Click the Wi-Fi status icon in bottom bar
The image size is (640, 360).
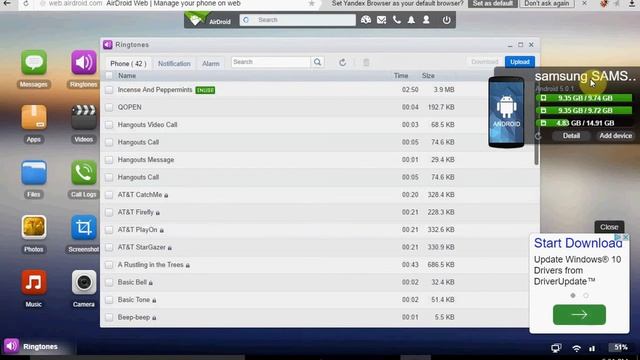[576, 348]
